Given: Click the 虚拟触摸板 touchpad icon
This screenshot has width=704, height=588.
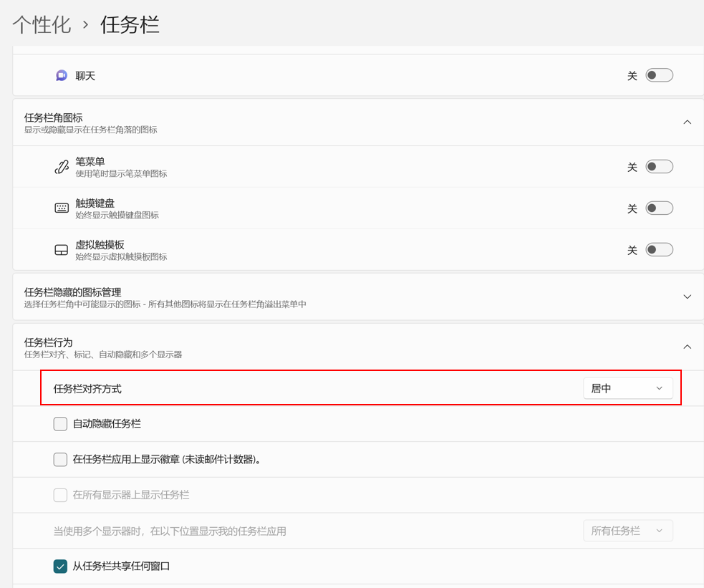Looking at the screenshot, I should 62,250.
